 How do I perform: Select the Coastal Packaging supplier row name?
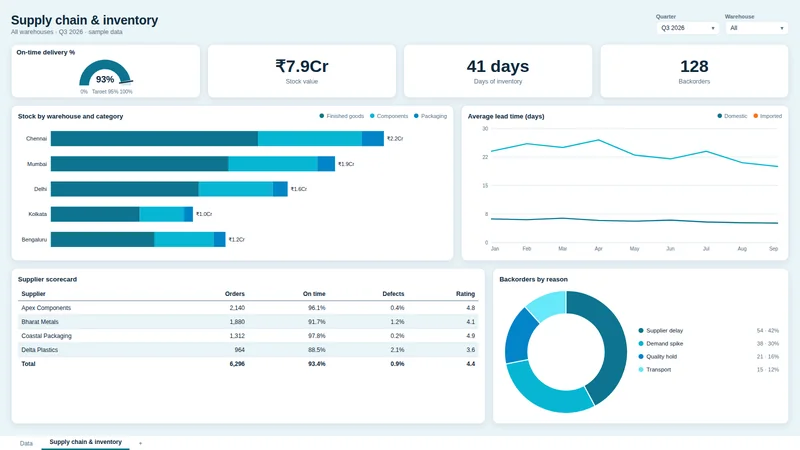(x=46, y=336)
